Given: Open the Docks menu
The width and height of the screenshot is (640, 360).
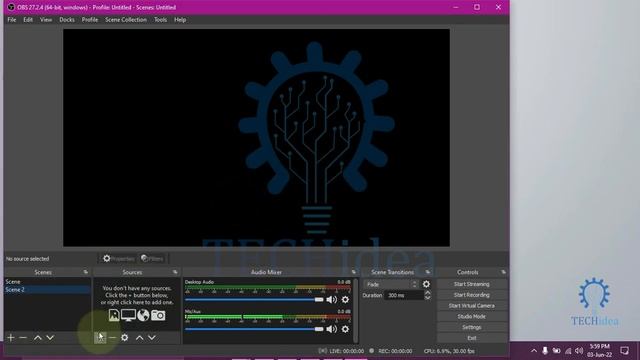Looking at the screenshot, I should tap(67, 20).
